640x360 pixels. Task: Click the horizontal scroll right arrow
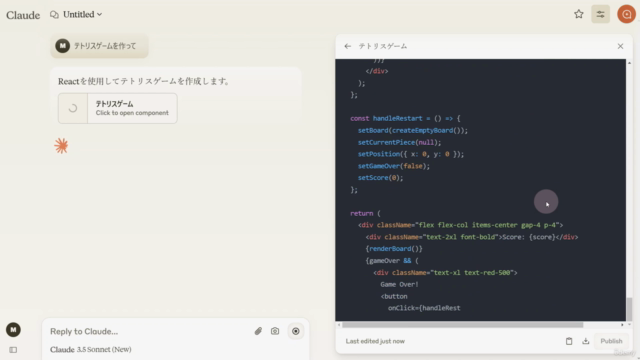coord(622,325)
